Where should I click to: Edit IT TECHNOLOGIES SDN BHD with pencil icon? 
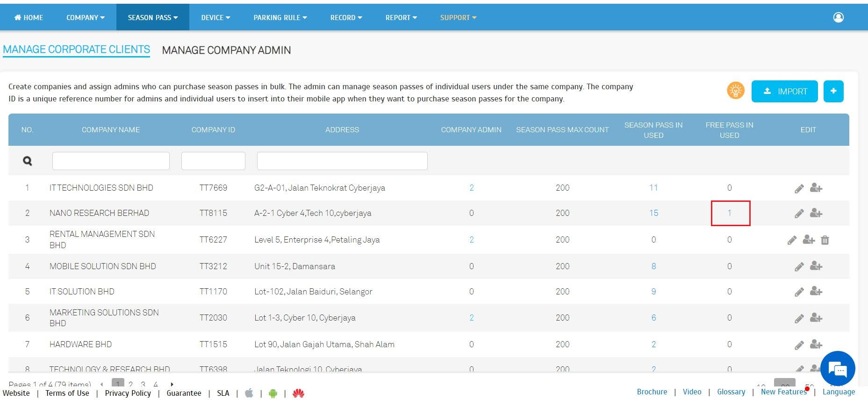tap(799, 188)
